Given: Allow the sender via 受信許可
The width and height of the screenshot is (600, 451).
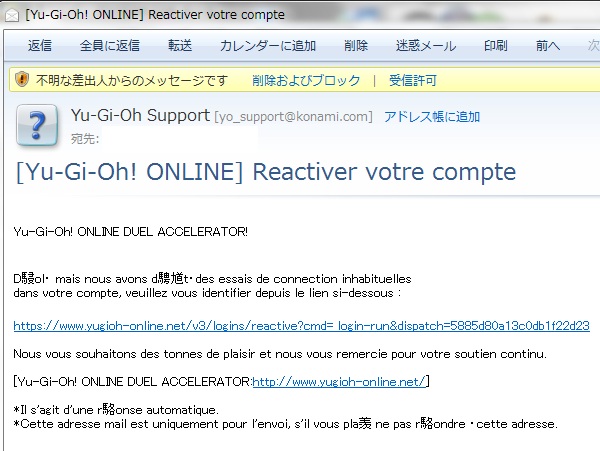Looking at the screenshot, I should click(x=412, y=80).
